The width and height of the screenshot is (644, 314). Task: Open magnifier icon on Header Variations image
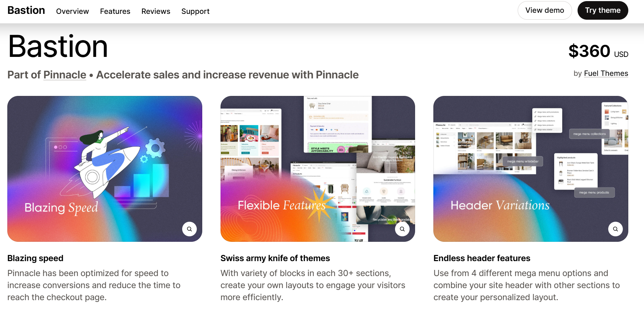(615, 229)
